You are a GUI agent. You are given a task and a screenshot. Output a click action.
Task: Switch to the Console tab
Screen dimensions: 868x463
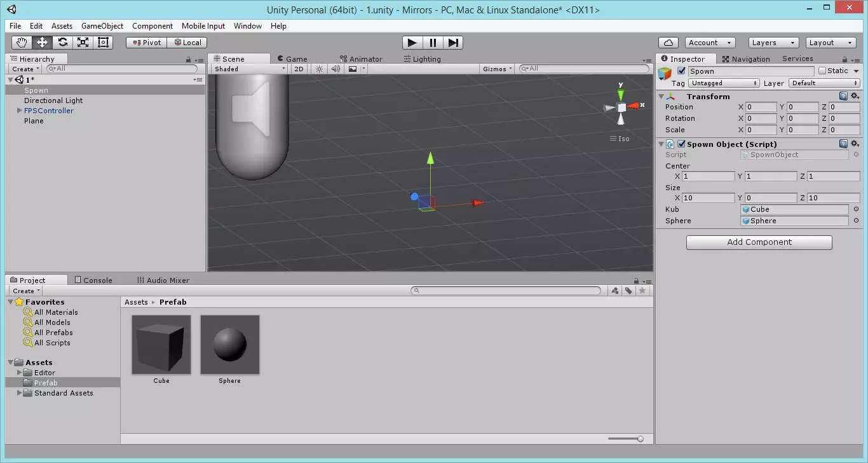tap(93, 280)
